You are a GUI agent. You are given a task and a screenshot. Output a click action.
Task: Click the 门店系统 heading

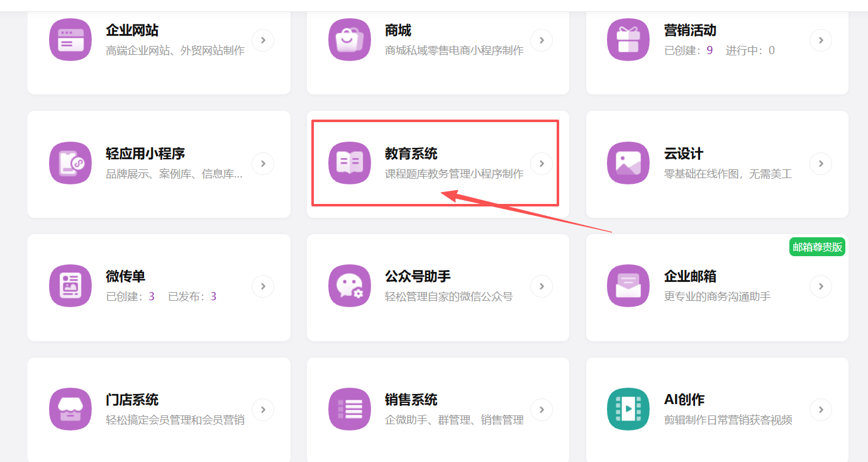click(x=132, y=400)
